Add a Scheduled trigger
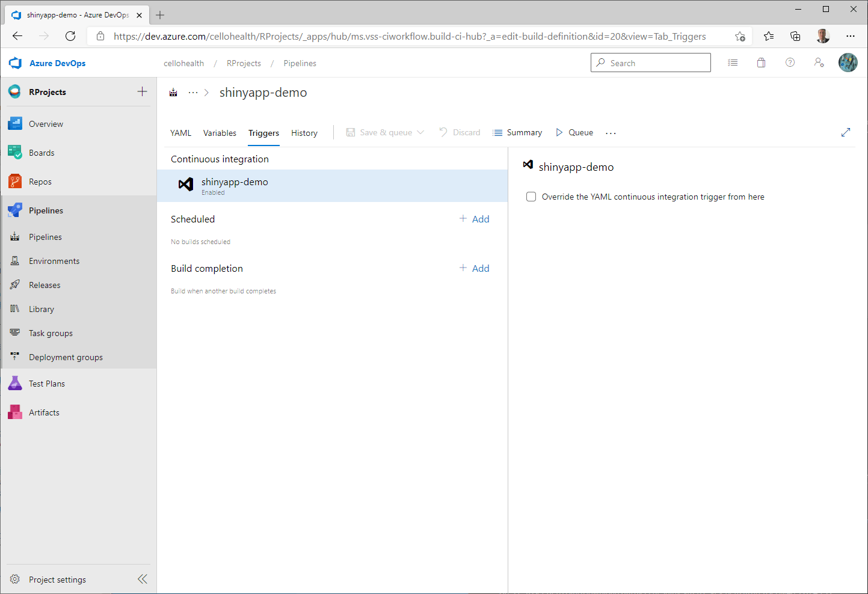The image size is (868, 594). [474, 219]
